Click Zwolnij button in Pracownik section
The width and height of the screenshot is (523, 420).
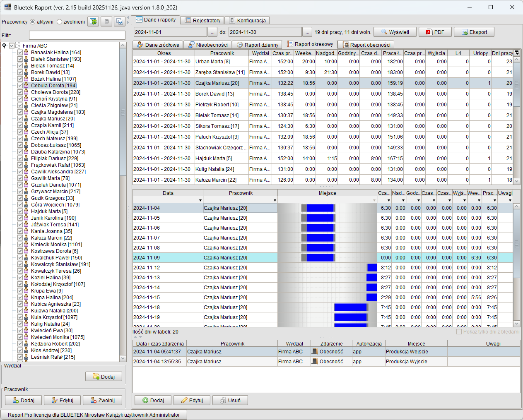(102, 400)
